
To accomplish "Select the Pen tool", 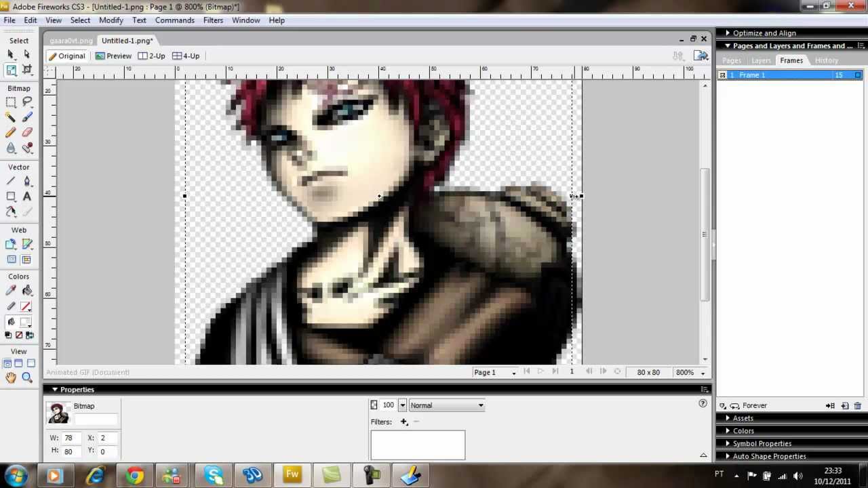I will coord(27,181).
